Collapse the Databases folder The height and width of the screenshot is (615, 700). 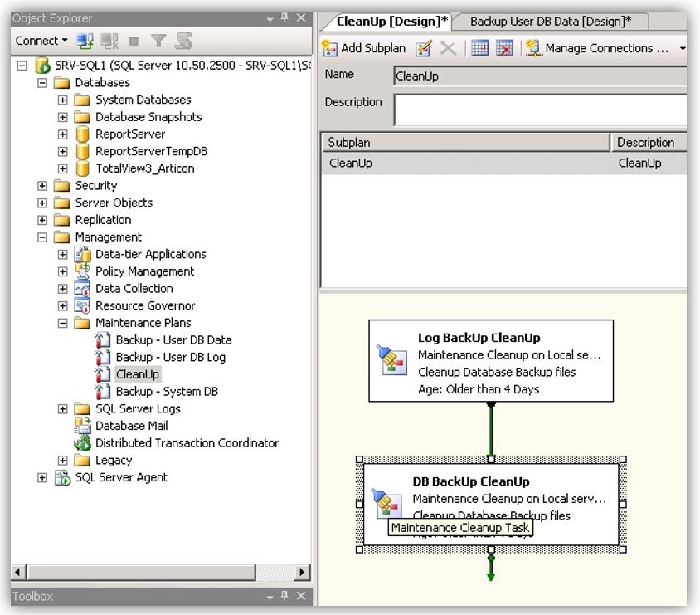[x=42, y=83]
